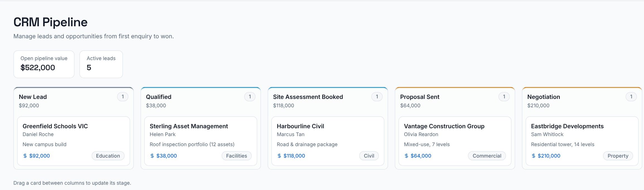This screenshot has height=190, width=644.
Task: Click contact name Sam Whitlock
Action: click(x=547, y=134)
